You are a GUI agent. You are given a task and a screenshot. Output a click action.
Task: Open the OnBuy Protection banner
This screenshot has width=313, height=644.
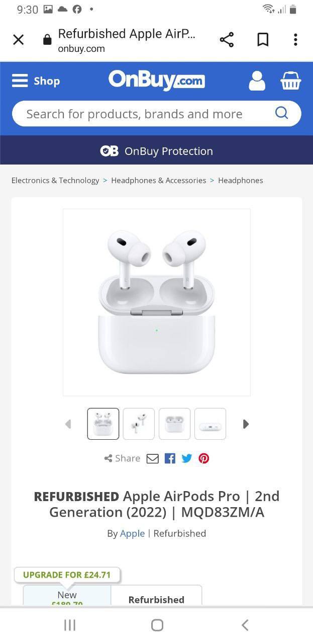156,150
